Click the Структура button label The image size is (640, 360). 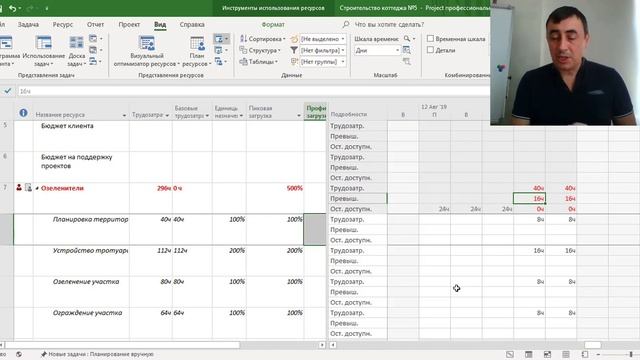(x=262, y=50)
